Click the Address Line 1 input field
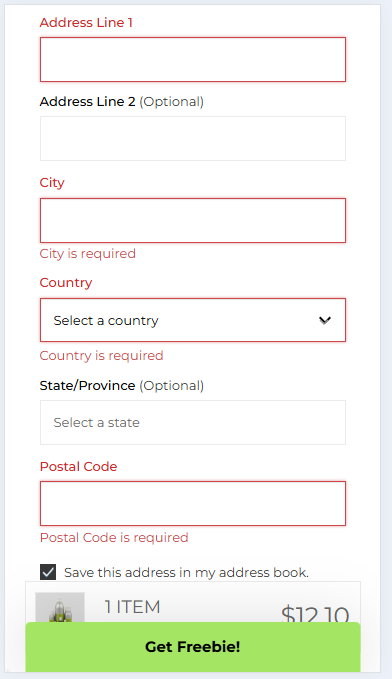The width and height of the screenshot is (392, 679). click(193, 59)
